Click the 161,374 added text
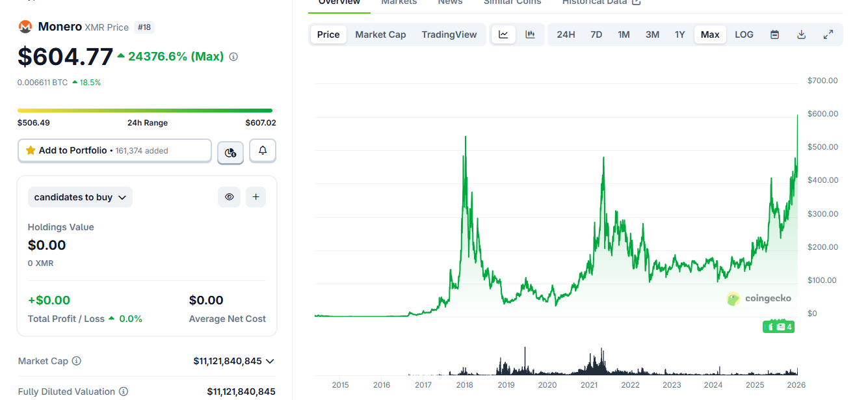The height and width of the screenshot is (400, 868). pos(142,151)
